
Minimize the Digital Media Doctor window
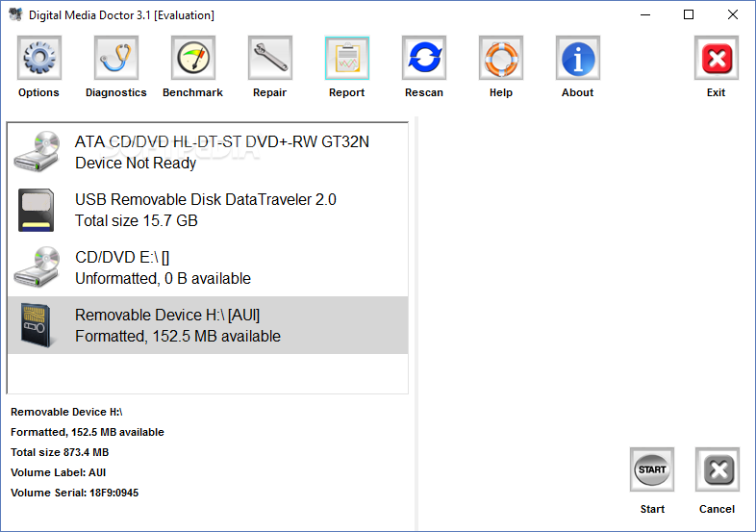645,15
